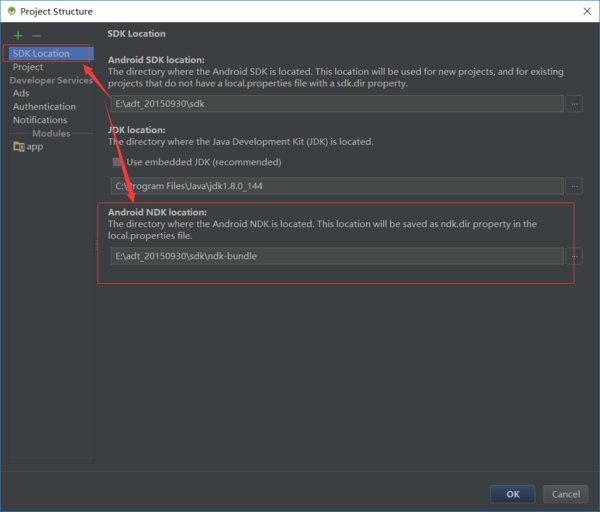The image size is (600, 512).
Task: Click the minus remove module icon
Action: pos(36,36)
